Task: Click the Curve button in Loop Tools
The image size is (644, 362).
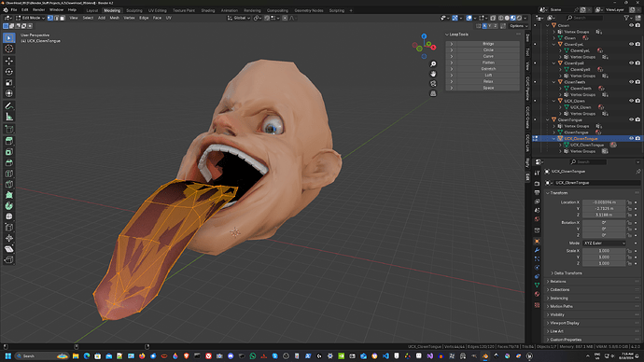Action: 488,56
